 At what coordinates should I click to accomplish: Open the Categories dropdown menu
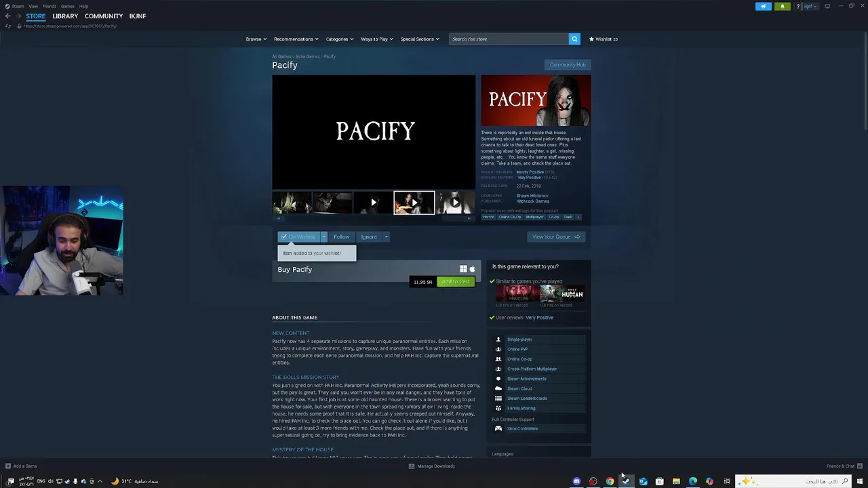[340, 39]
